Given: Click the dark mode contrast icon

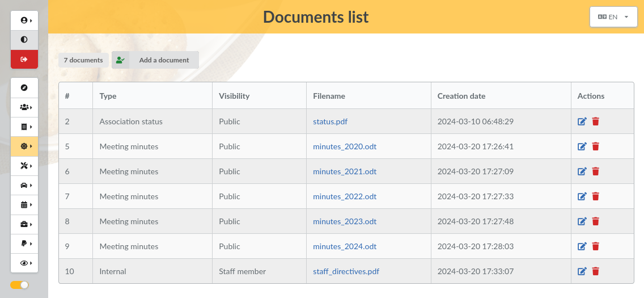Looking at the screenshot, I should click(24, 40).
